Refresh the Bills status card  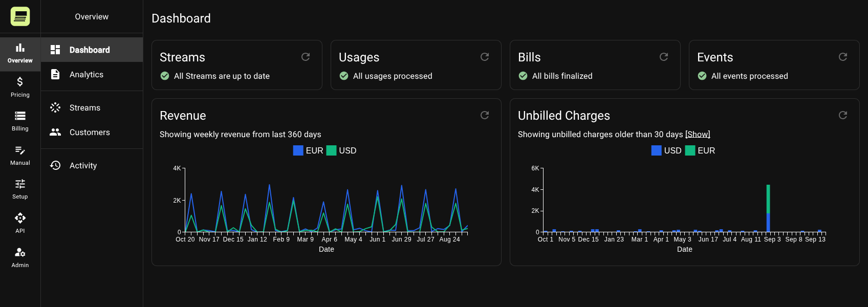pyautogui.click(x=664, y=57)
